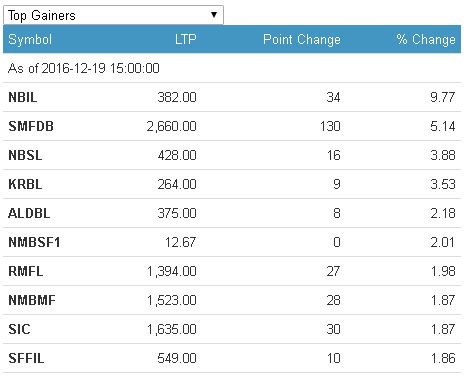
Task: Open the ALDBL stock entry
Action: coord(29,213)
